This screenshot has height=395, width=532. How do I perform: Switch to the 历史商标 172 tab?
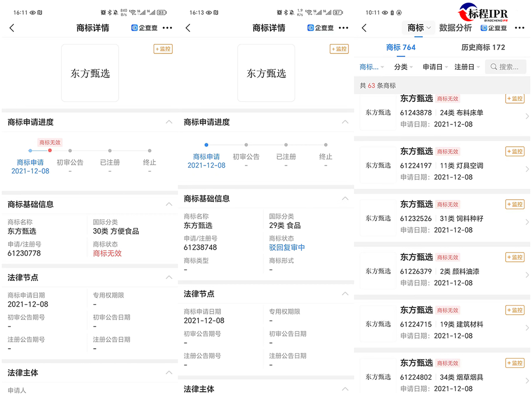(483, 47)
